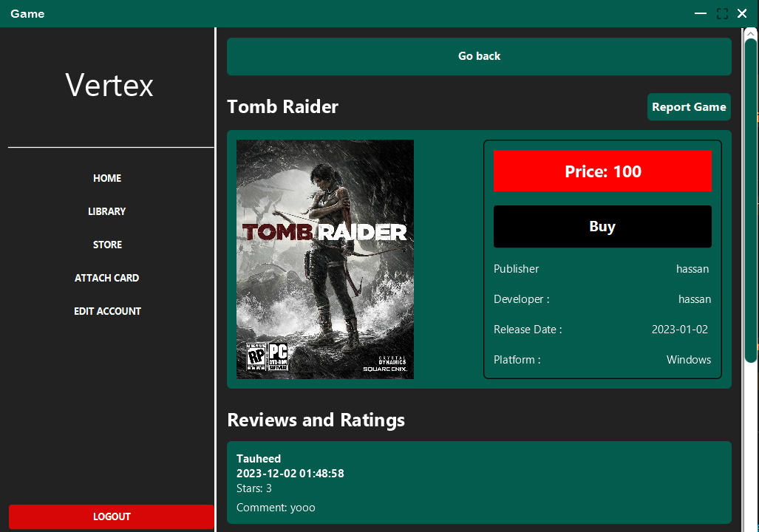Viewport: 759px width, 532px height.
Task: Click the publisher value hassan
Action: [x=692, y=269]
